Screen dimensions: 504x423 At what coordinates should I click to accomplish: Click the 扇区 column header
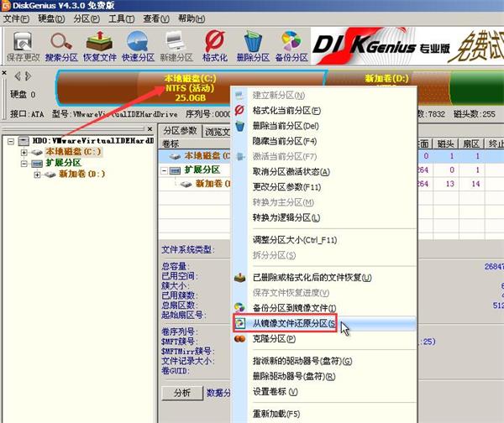pyautogui.click(x=471, y=144)
